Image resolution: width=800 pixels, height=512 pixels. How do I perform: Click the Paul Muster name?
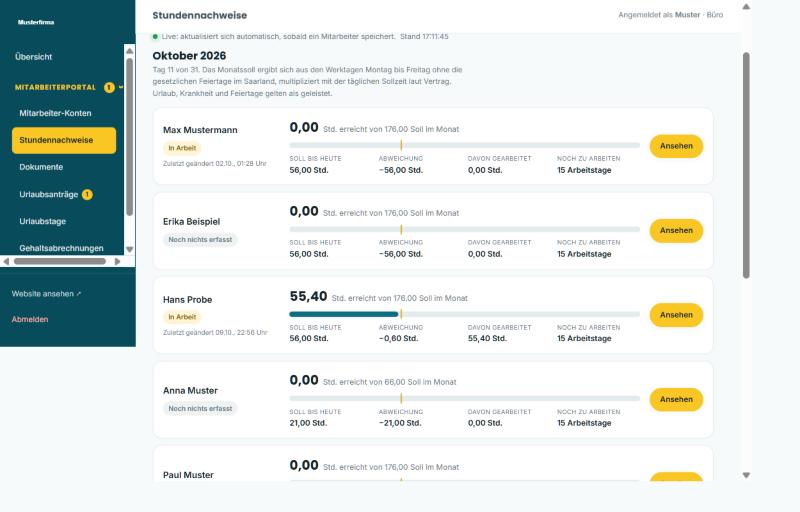[188, 475]
